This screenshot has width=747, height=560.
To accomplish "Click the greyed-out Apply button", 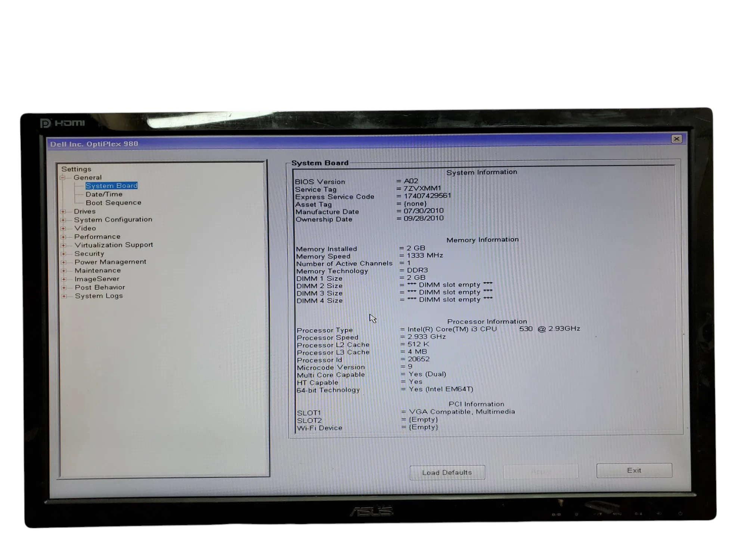I will pos(540,472).
